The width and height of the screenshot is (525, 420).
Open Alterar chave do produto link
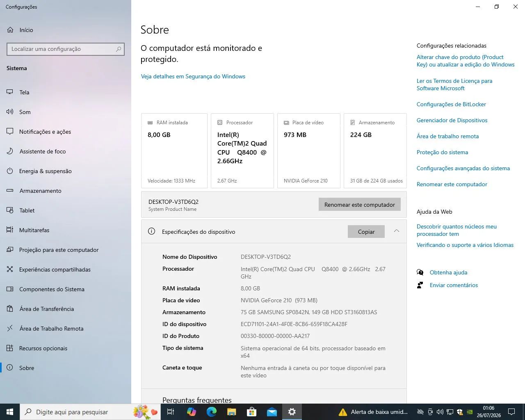tap(466, 61)
